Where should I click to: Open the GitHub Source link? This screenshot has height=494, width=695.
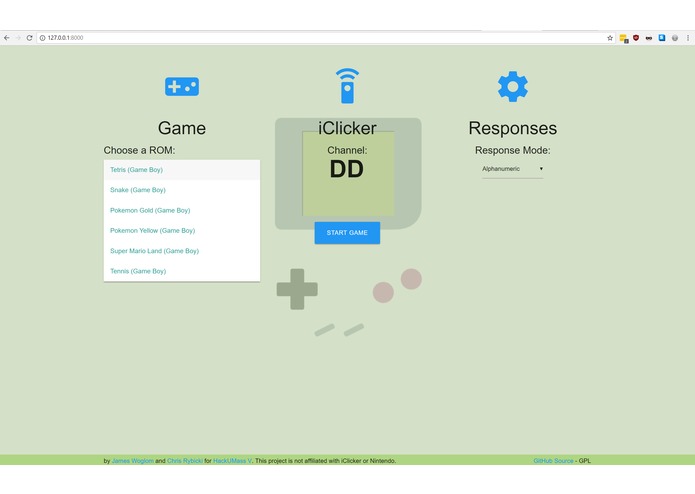pos(553,461)
